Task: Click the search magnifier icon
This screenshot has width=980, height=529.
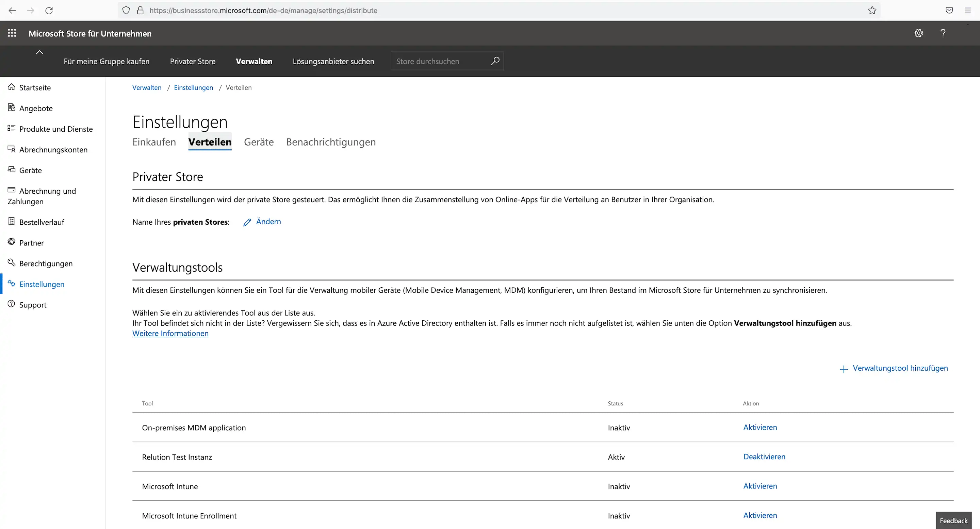Action: click(495, 61)
